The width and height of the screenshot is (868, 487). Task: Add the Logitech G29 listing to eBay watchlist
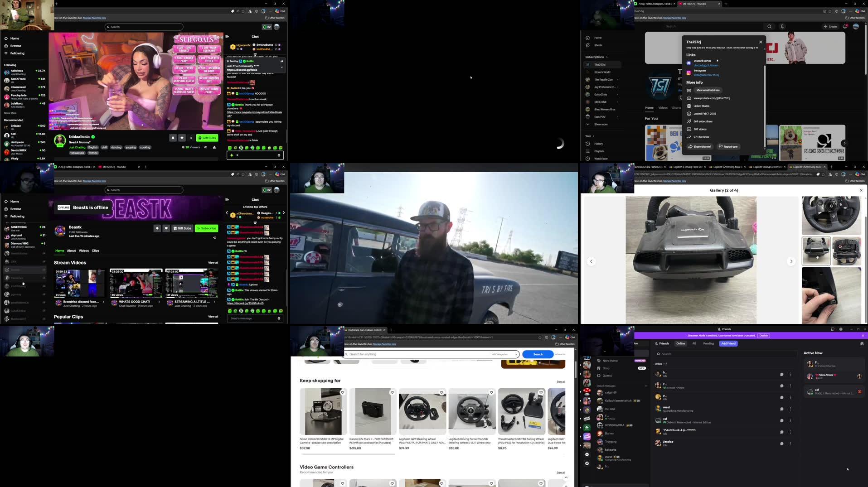[442, 392]
